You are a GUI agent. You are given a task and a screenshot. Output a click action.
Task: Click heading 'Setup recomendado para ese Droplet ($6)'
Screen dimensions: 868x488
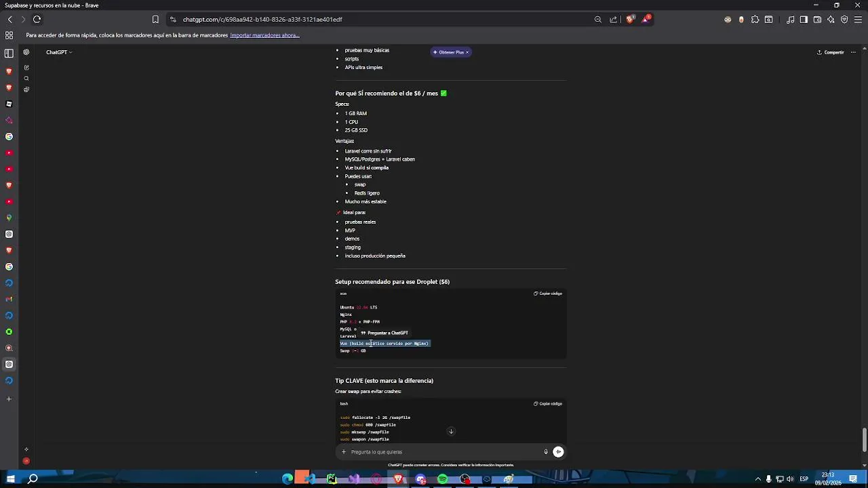click(392, 282)
